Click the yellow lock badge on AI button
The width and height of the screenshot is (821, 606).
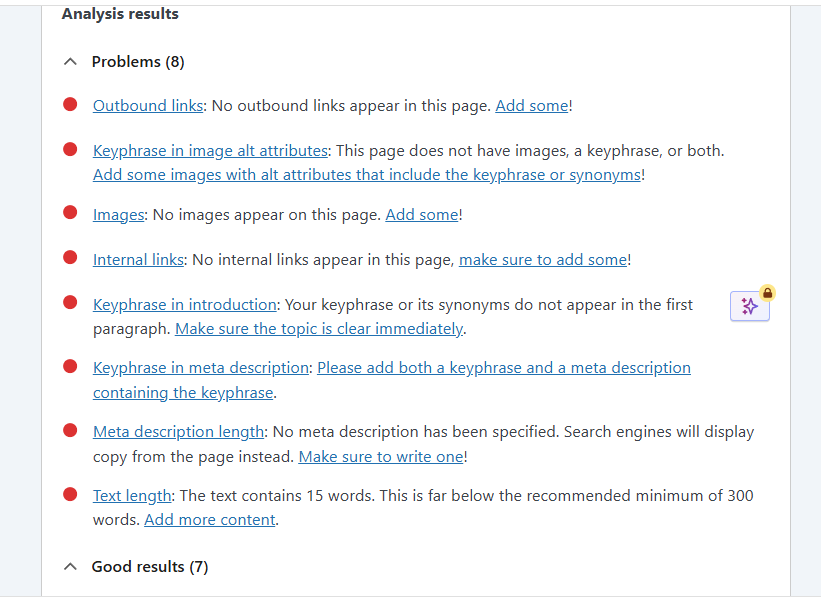(765, 292)
